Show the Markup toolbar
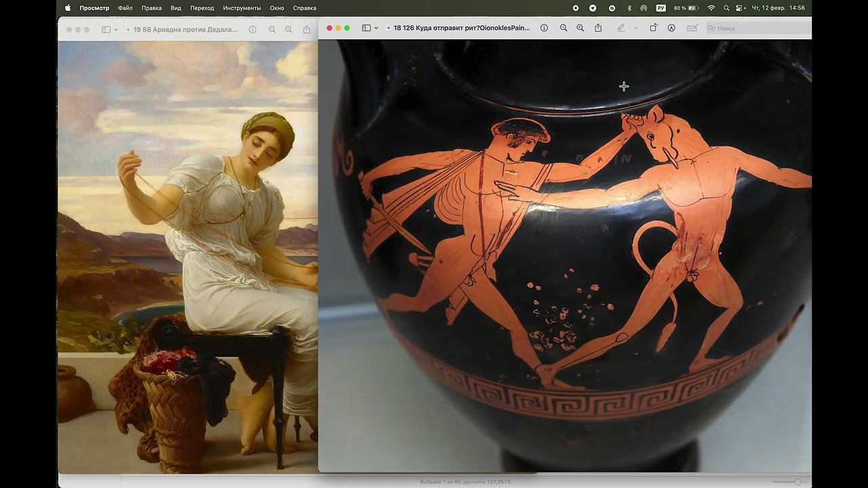 671,28
